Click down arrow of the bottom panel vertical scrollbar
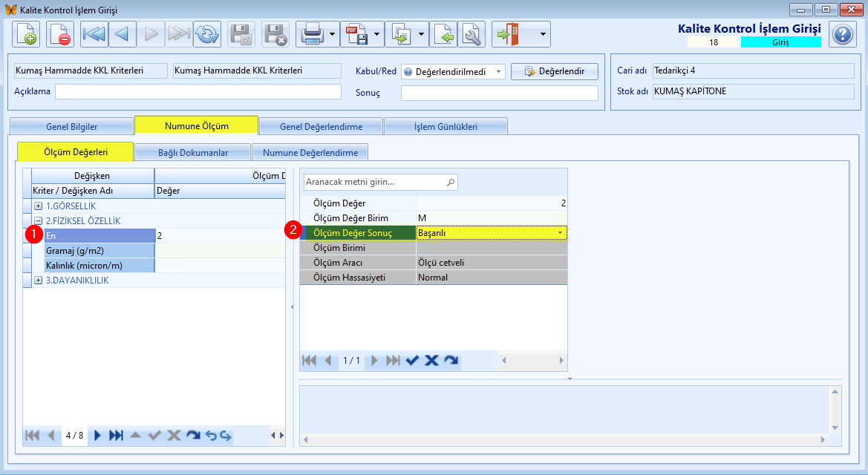The width and height of the screenshot is (868, 475). pos(835,427)
